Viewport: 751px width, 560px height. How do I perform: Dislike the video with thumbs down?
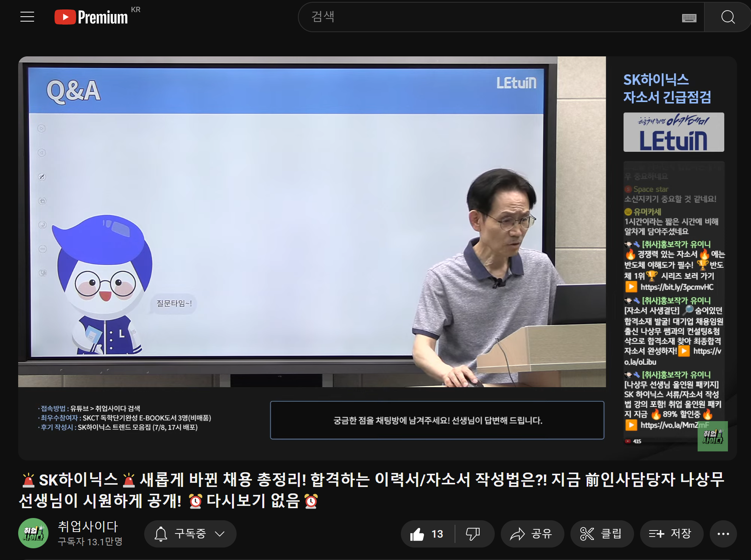(x=472, y=534)
